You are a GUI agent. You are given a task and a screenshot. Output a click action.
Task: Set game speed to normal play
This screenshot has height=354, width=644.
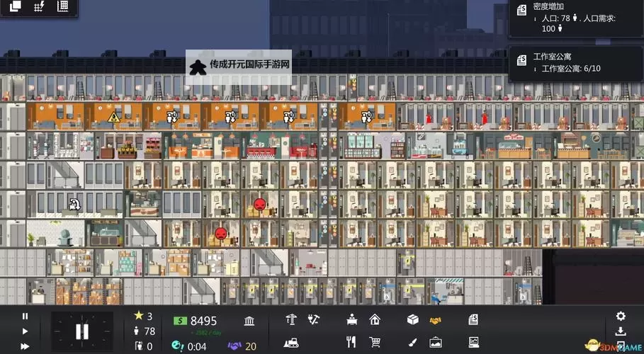pos(25,331)
